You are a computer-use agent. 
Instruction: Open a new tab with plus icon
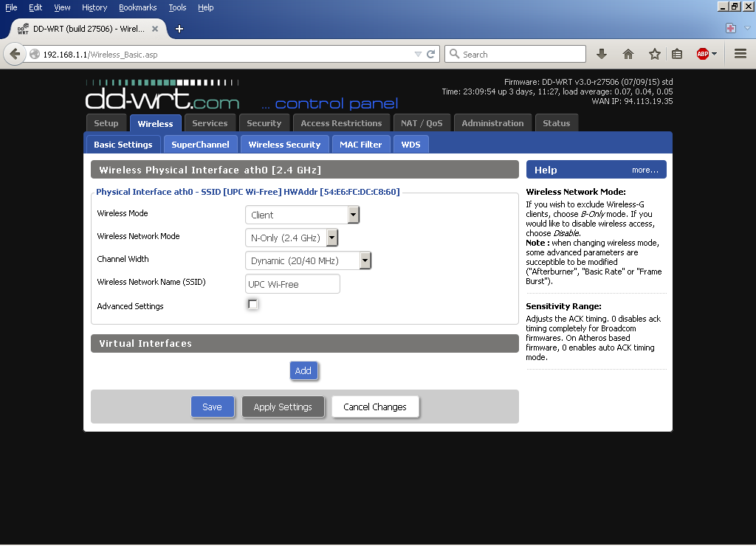coord(179,29)
